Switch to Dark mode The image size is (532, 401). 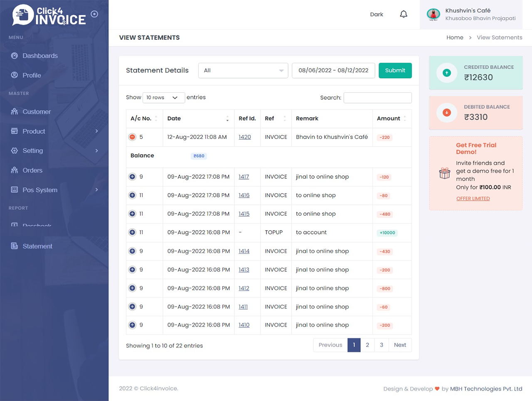376,15
